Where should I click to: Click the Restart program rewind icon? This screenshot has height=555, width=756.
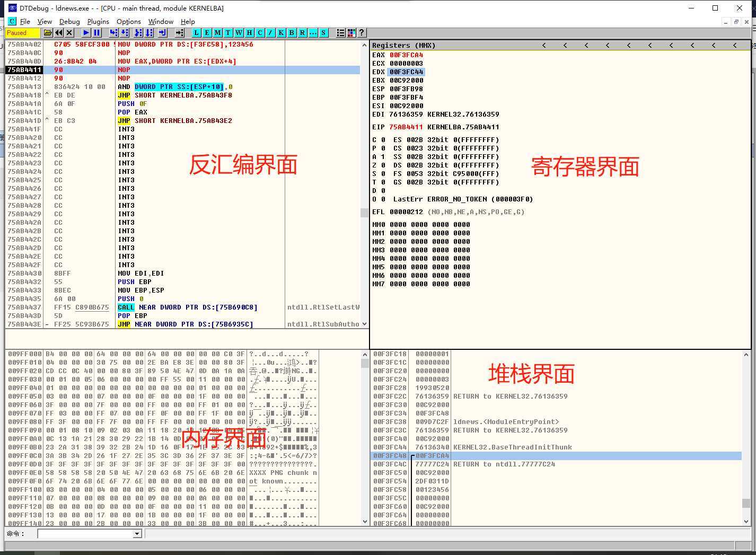[x=59, y=33]
